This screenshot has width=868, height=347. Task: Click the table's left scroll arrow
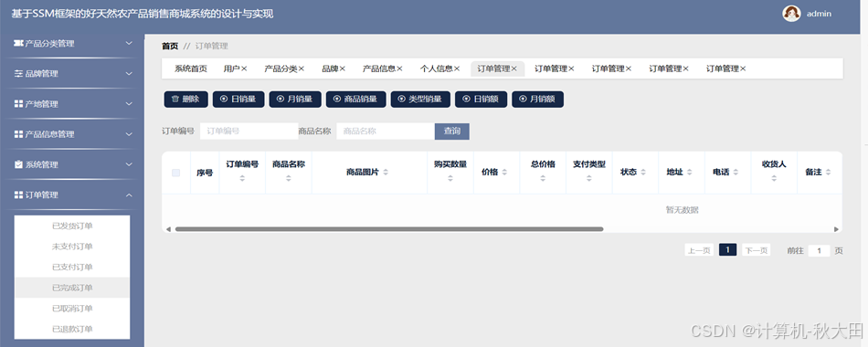(x=168, y=229)
